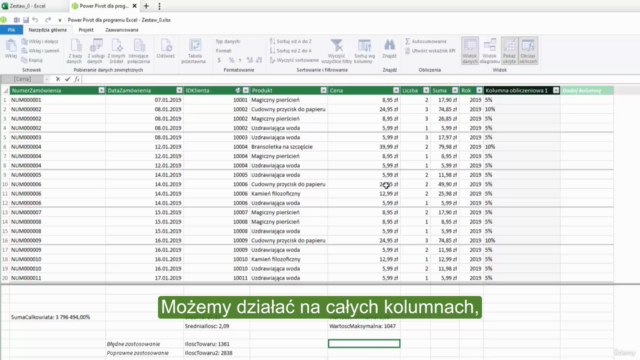Toggle Widok danych view

pyautogui.click(x=470, y=51)
